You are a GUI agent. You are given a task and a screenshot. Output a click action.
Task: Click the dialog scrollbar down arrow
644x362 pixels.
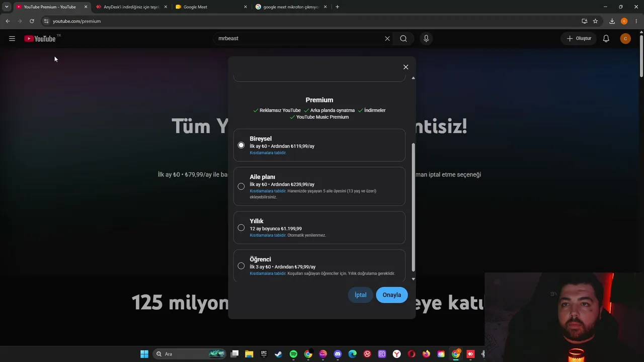(413, 279)
